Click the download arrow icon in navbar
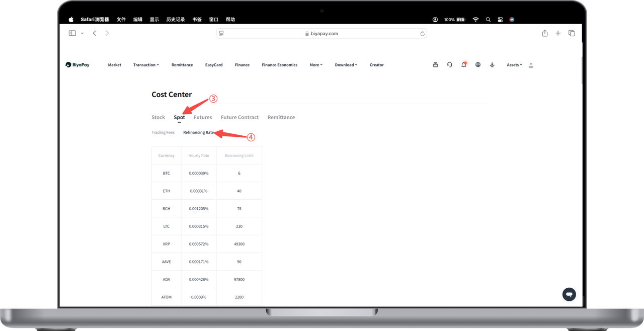Image resolution: width=644 pixels, height=331 pixels. (492, 65)
